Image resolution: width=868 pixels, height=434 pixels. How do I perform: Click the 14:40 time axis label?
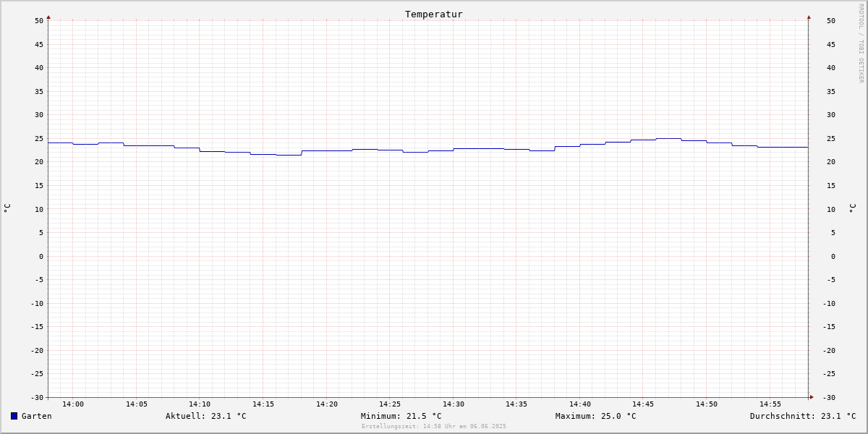click(x=580, y=404)
